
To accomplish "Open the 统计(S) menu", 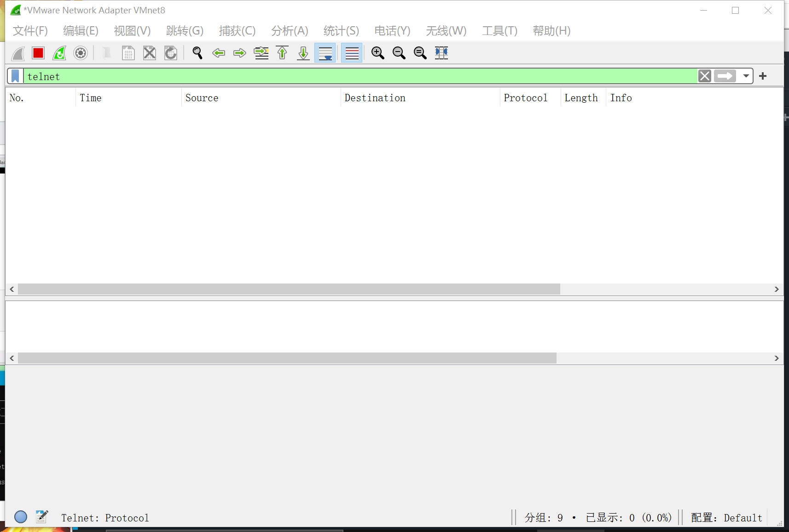I will point(342,31).
